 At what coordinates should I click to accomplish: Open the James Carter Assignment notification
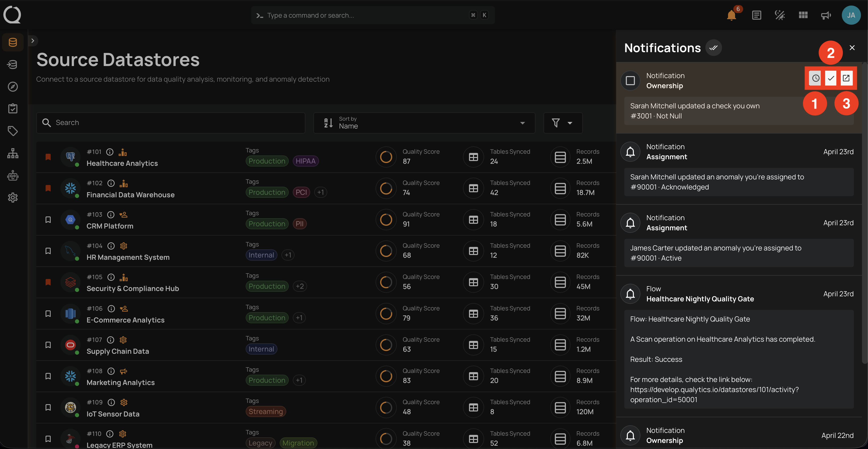[739, 240]
